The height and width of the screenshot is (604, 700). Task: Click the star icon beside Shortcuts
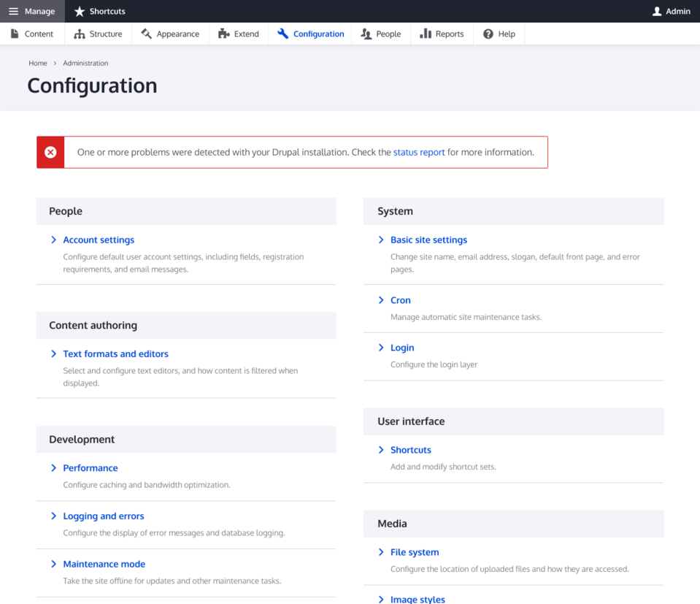click(x=80, y=11)
